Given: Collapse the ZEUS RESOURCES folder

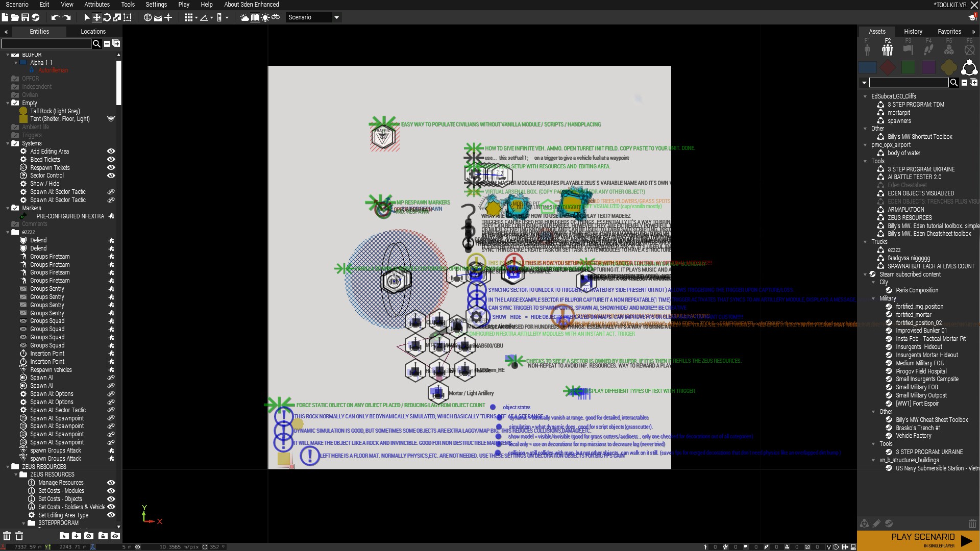Looking at the screenshot, I should [8, 467].
